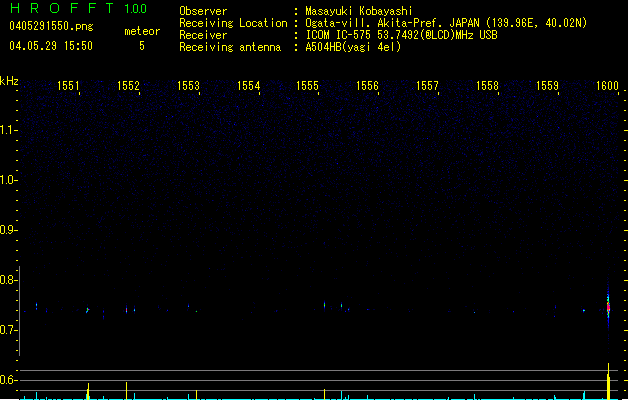Click the tall yellow intensity spike near 1600
The image size is (629, 400).
(609, 381)
